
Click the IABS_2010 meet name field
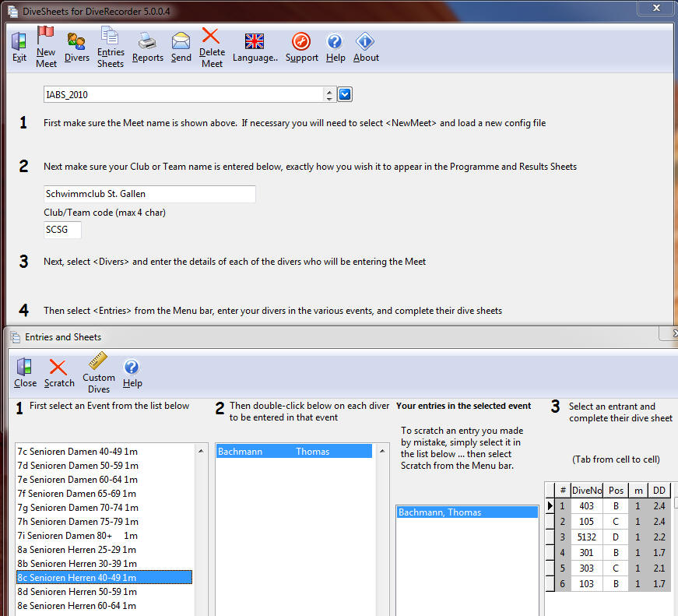(x=184, y=94)
